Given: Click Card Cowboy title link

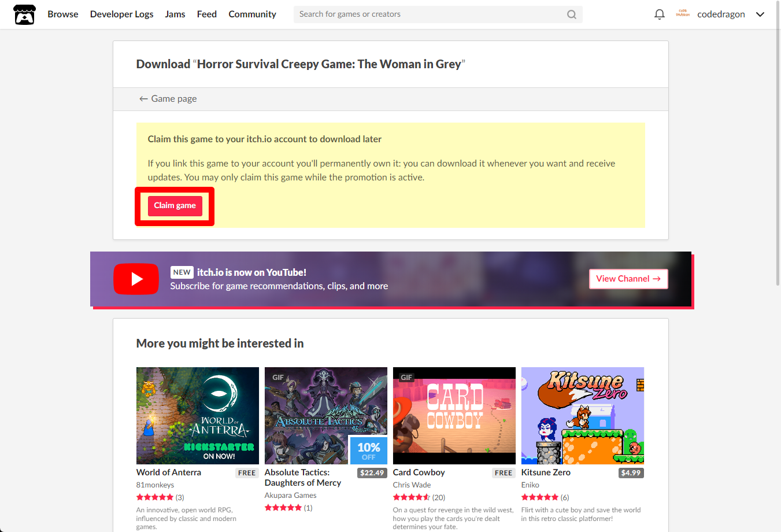Looking at the screenshot, I should point(419,472).
